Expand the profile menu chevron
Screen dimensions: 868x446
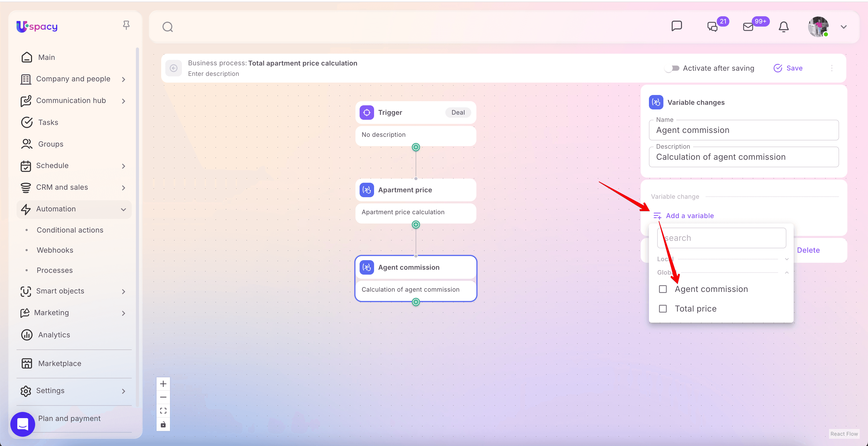coord(844,27)
